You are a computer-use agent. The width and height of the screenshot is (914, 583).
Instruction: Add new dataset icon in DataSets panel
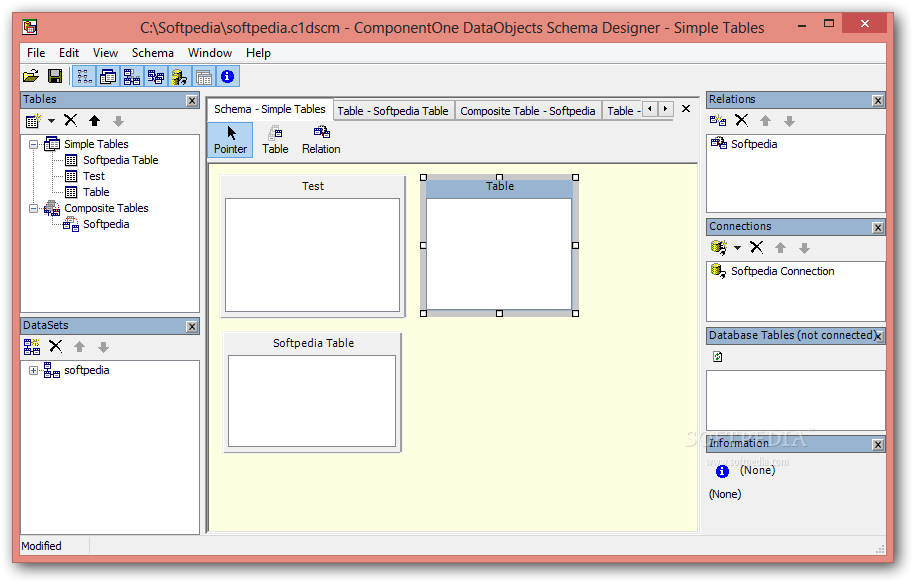pos(32,347)
